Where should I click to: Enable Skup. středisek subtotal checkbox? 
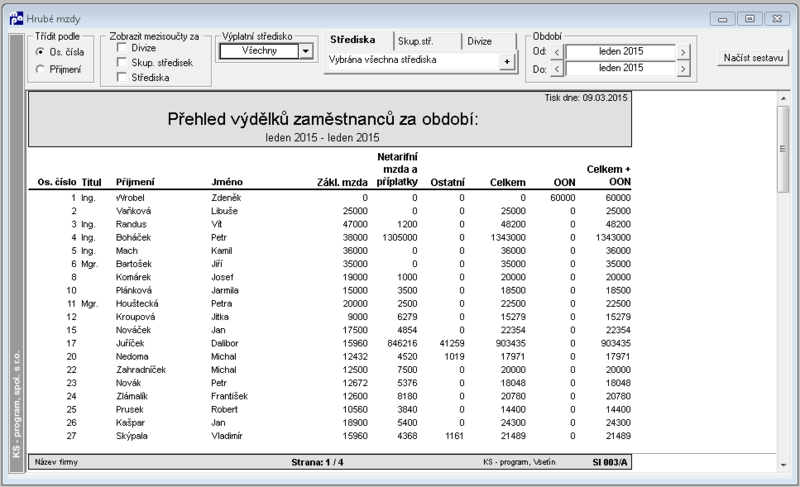pyautogui.click(x=121, y=62)
